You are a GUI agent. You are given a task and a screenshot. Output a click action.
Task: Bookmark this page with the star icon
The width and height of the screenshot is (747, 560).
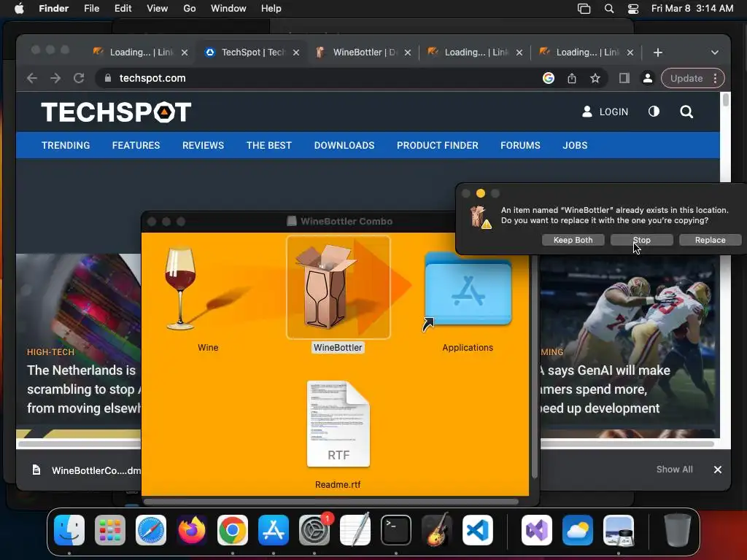pos(595,78)
